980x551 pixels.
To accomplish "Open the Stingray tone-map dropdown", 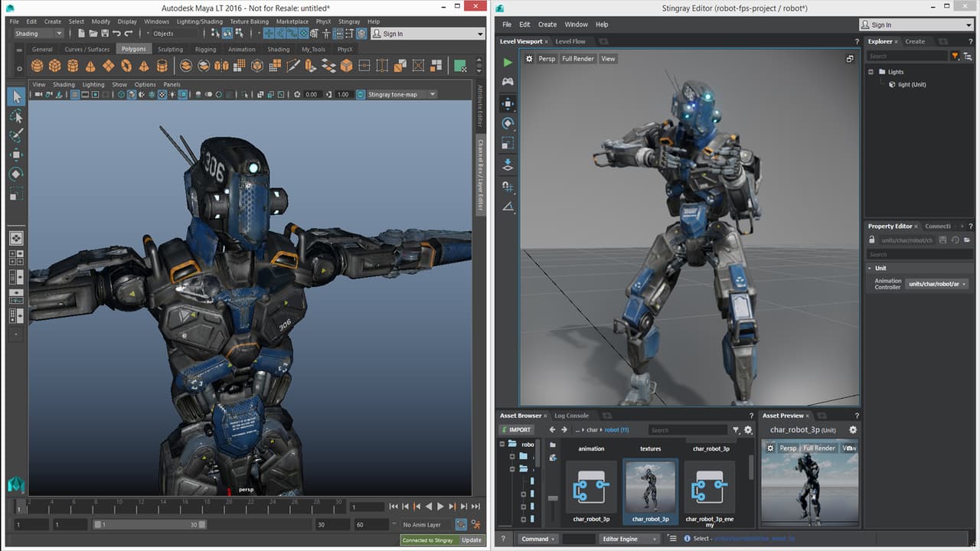I will click(401, 94).
